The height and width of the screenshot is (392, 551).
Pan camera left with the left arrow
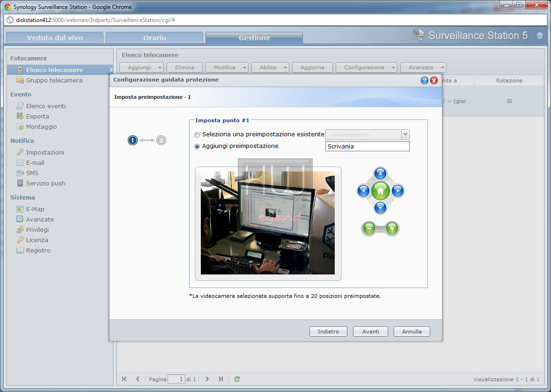point(363,191)
